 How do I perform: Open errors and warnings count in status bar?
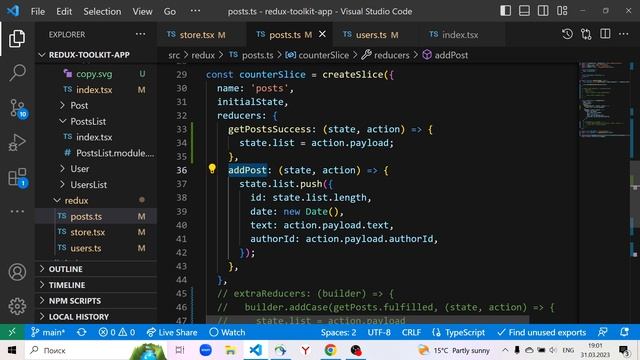(x=117, y=332)
